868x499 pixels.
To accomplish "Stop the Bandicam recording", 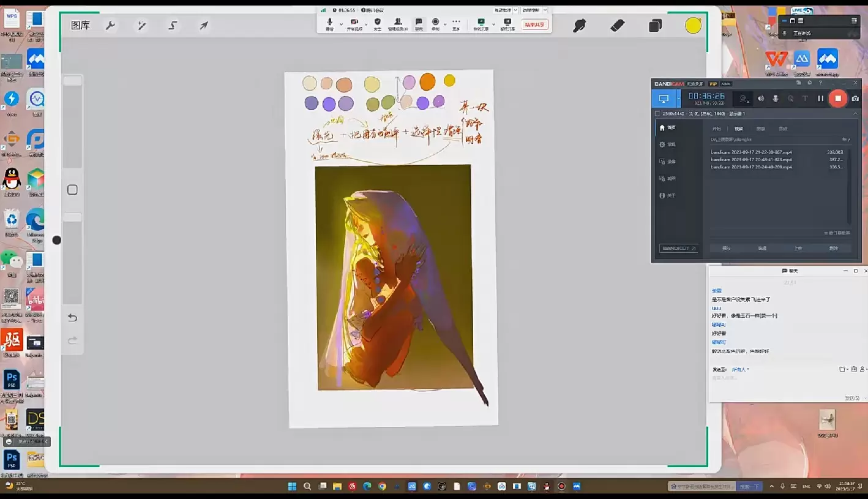I will click(838, 99).
